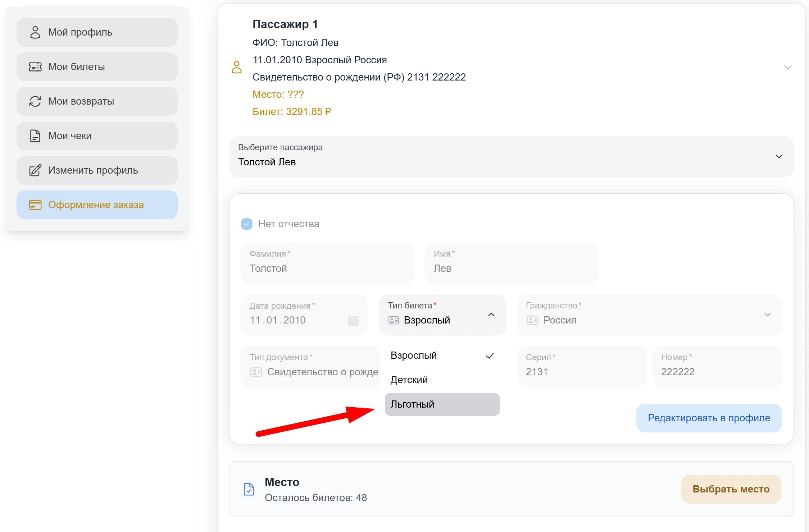Viewport: 809px width, 532px height.
Task: Open the Выберите пассажира dropdown
Action: point(779,156)
